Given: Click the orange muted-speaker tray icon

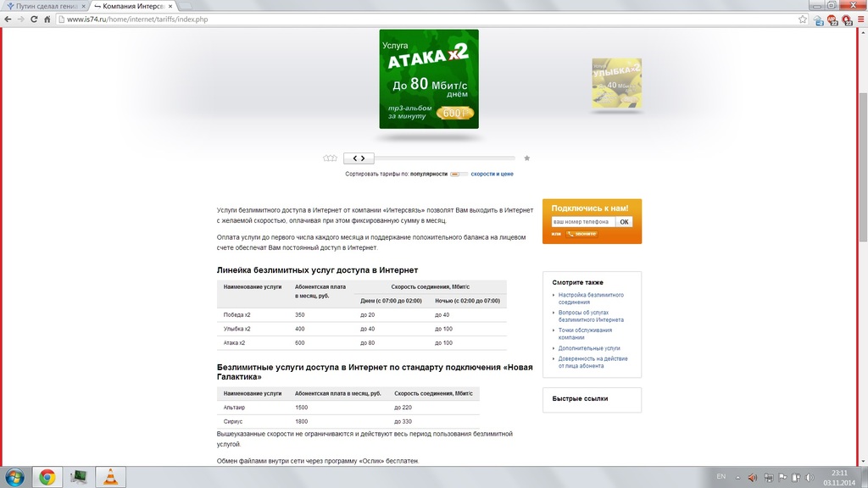Looking at the screenshot, I should (753, 478).
